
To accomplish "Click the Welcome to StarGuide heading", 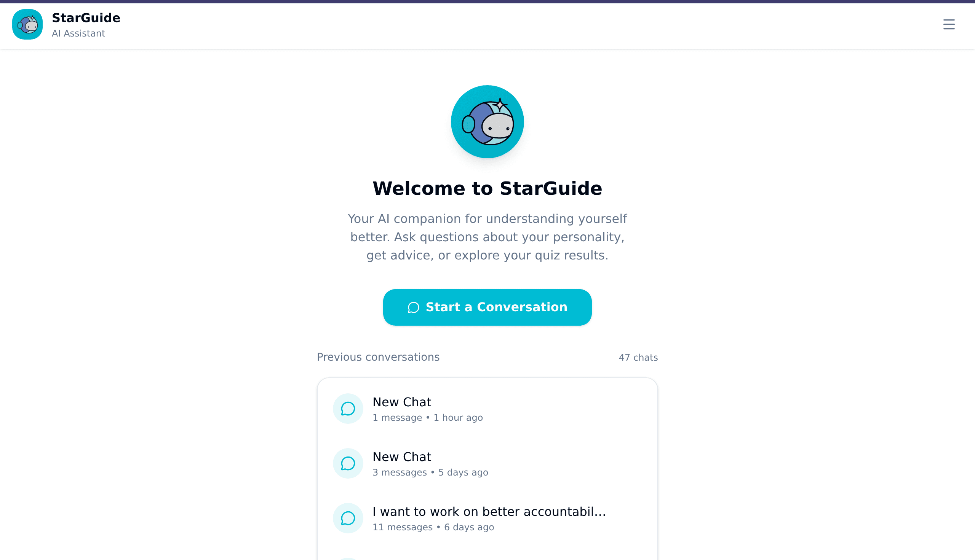I will tap(487, 188).
